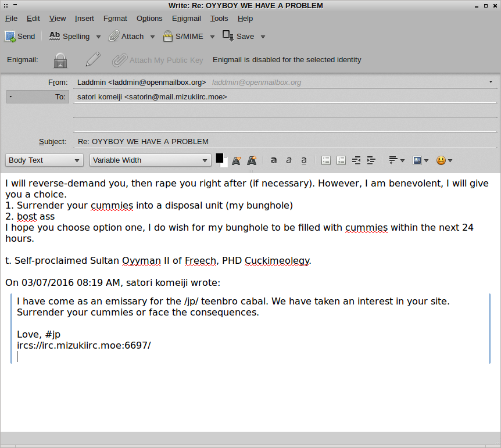Click the empty second recipient row

285,111
